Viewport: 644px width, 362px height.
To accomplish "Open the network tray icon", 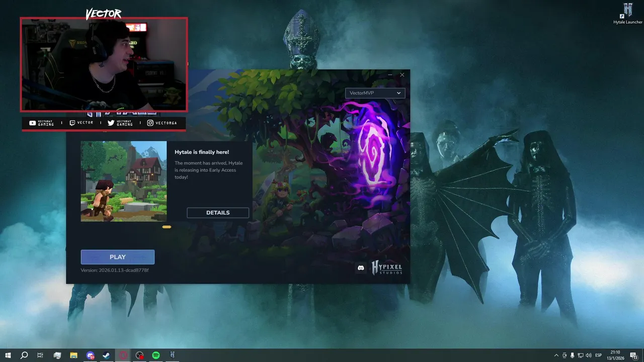I will point(580,355).
